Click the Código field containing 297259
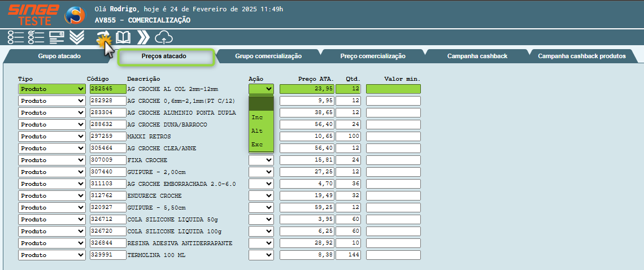Screen dimensions: 644x270 tap(106, 136)
